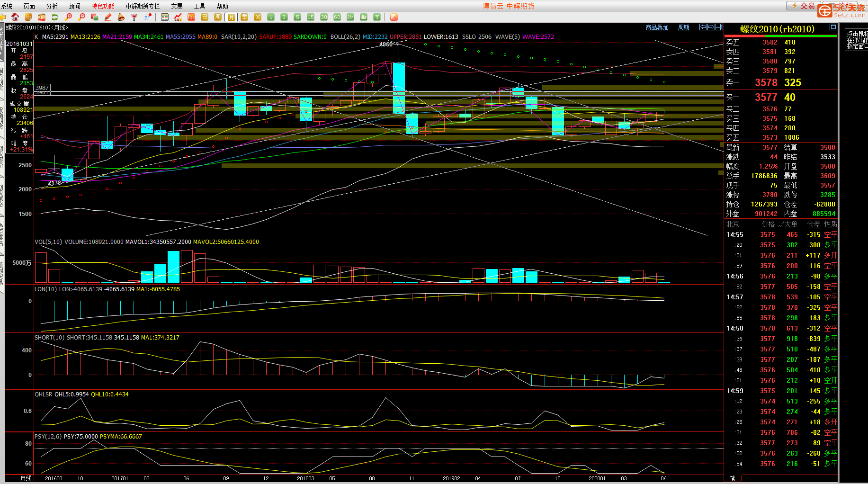
Task: Switch to 5-minute period
Action: click(297, 17)
